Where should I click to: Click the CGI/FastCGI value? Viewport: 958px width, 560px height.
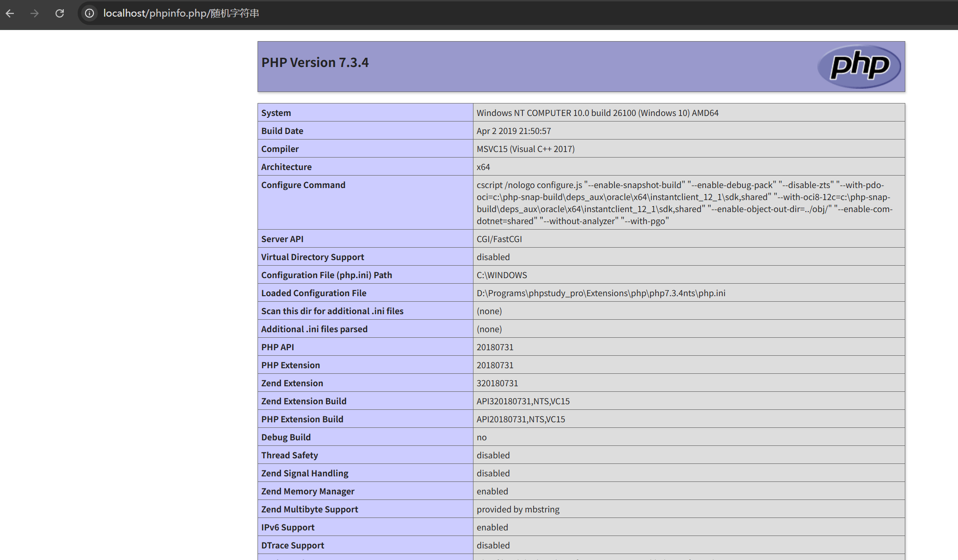pos(499,239)
